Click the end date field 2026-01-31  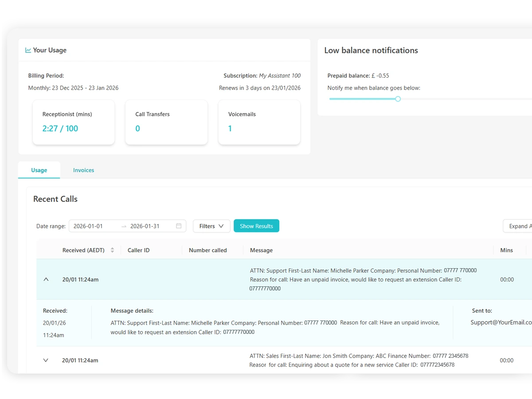click(145, 226)
